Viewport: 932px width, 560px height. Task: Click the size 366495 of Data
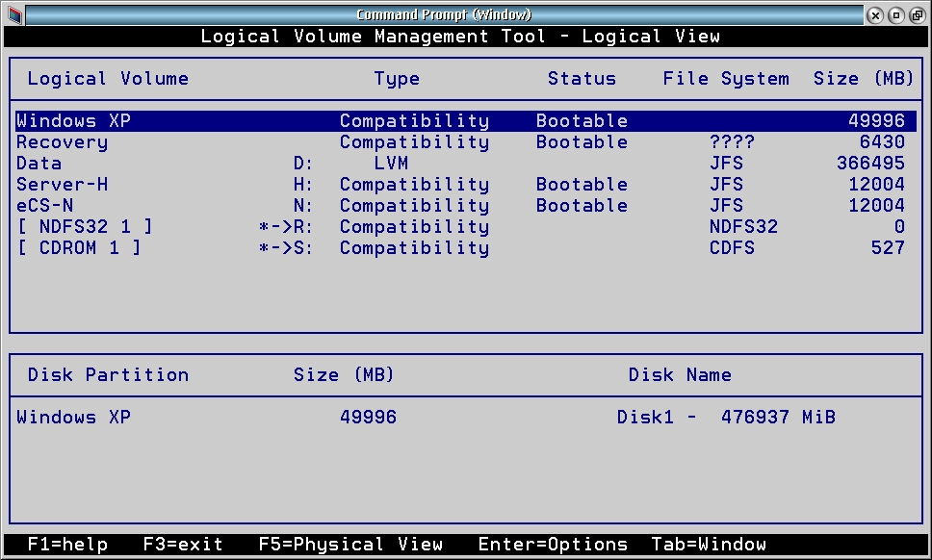pos(870,164)
